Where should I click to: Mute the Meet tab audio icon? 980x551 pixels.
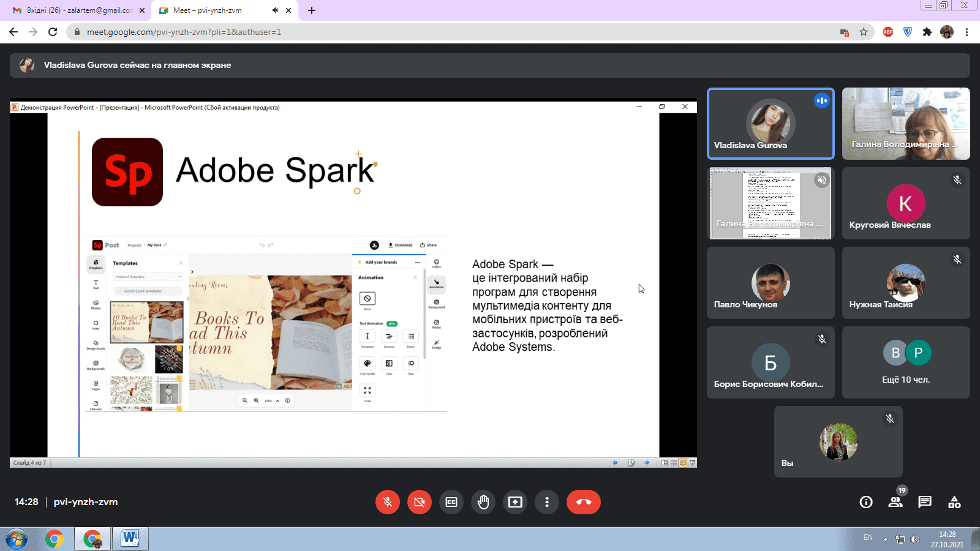(x=276, y=10)
